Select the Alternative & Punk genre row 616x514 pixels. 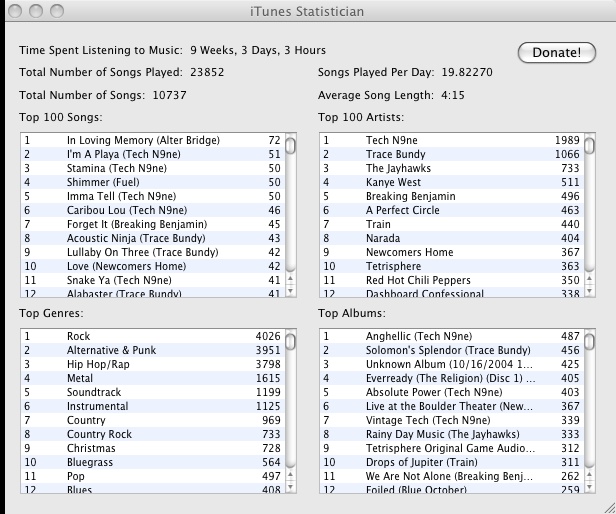(153, 350)
